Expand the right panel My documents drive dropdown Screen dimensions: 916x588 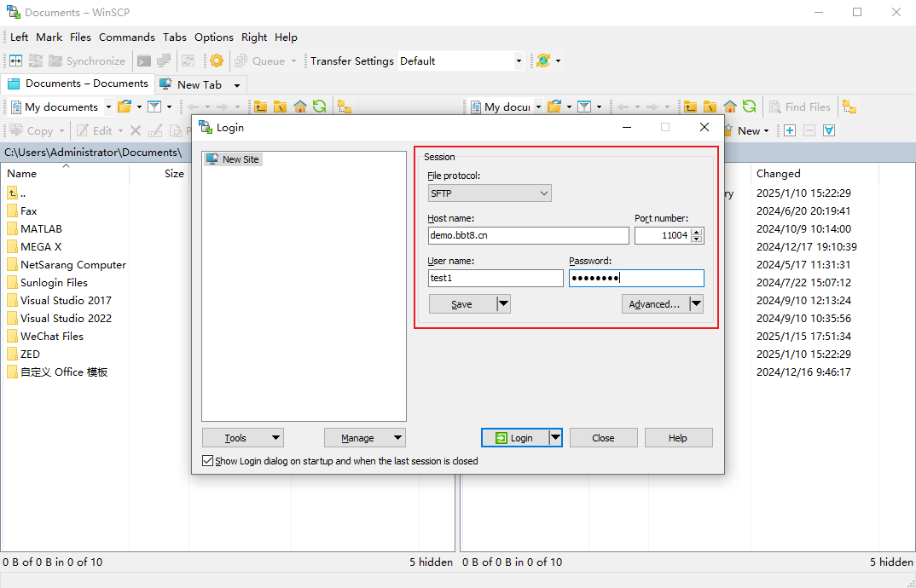[x=538, y=107]
